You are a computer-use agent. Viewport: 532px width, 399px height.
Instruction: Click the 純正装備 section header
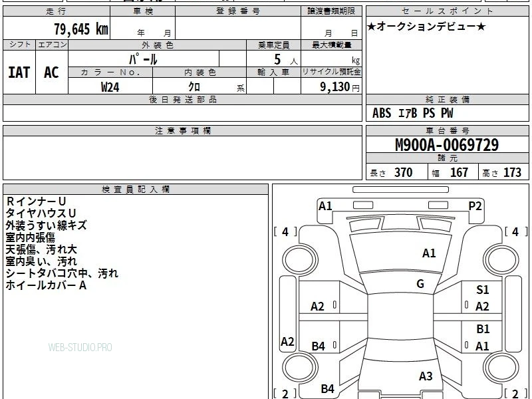click(x=447, y=99)
